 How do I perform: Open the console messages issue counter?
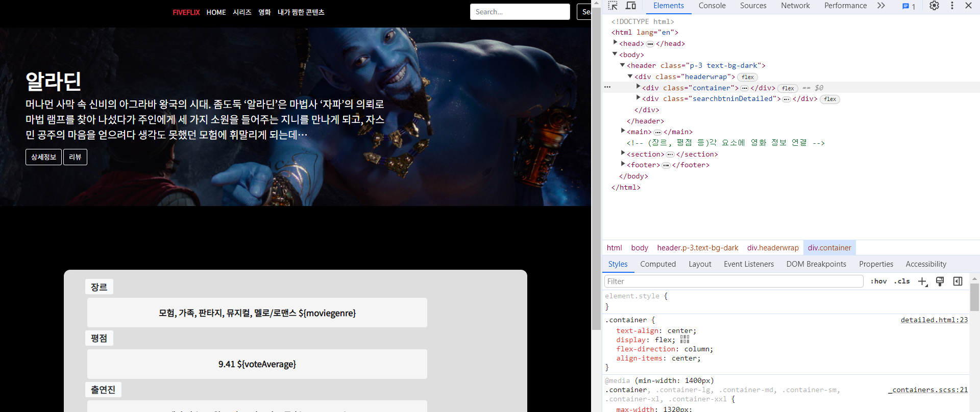pyautogui.click(x=909, y=6)
